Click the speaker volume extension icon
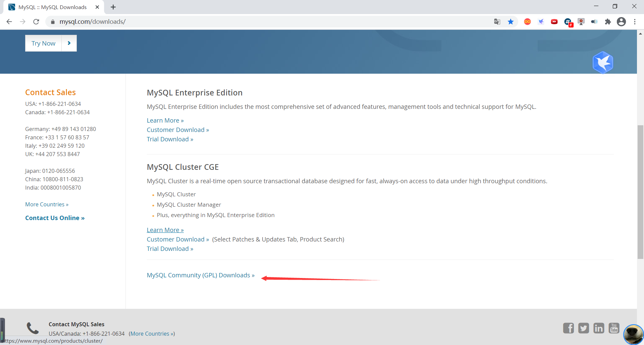The width and height of the screenshot is (644, 345). coord(594,22)
